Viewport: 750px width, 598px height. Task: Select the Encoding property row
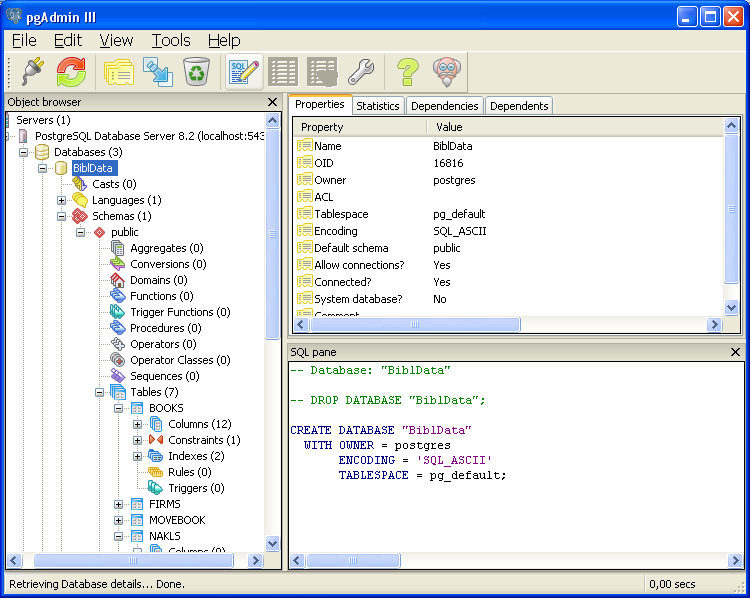508,231
